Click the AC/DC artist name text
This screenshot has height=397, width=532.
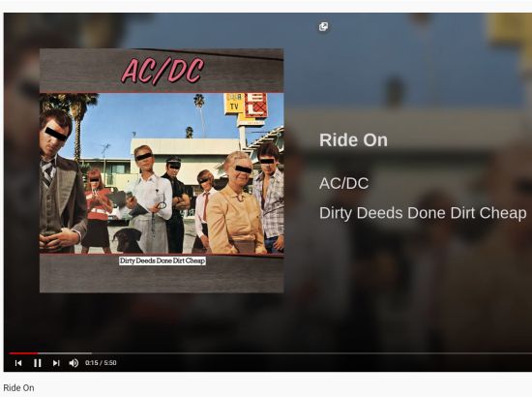(x=343, y=183)
